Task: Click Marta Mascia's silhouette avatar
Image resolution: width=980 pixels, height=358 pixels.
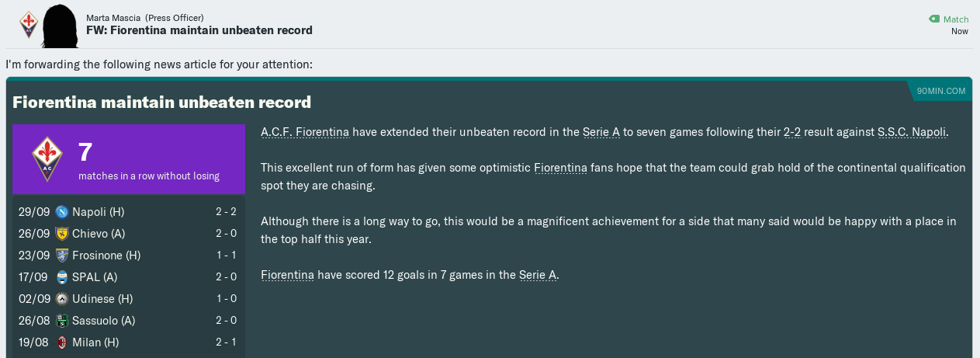Action: [60, 26]
